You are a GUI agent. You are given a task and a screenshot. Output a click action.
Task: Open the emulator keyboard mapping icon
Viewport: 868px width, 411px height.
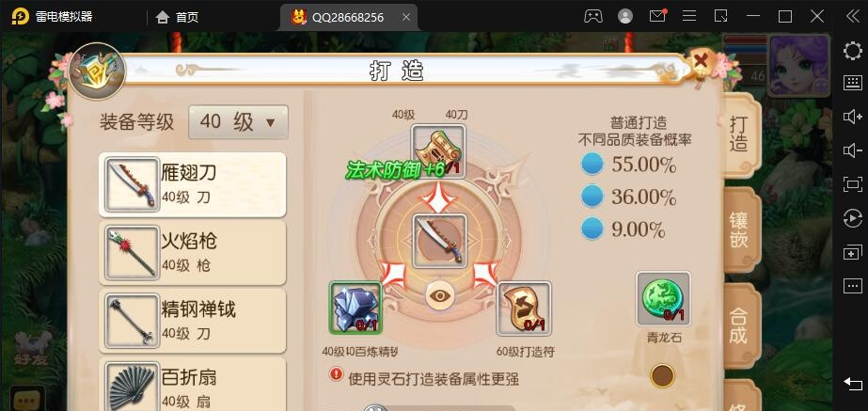tap(853, 83)
